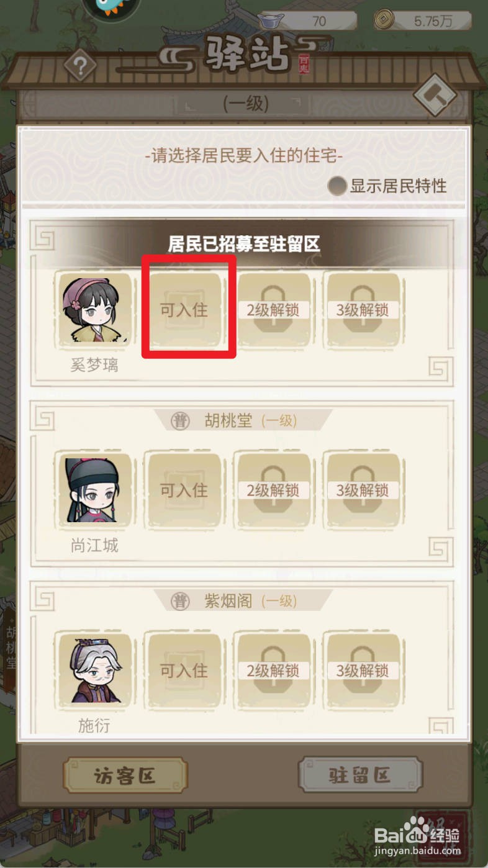Select resident 奚梦璃's portrait
This screenshot has height=868, width=488.
(x=94, y=310)
